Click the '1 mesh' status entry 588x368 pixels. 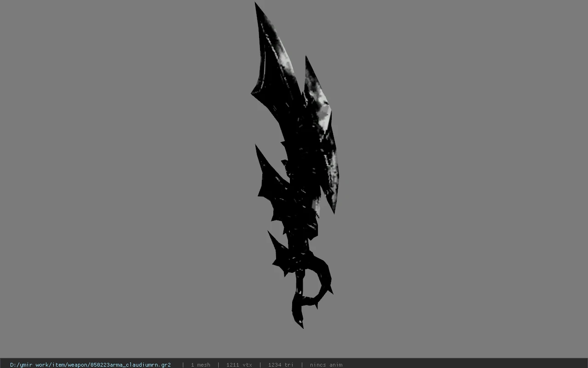201,365
